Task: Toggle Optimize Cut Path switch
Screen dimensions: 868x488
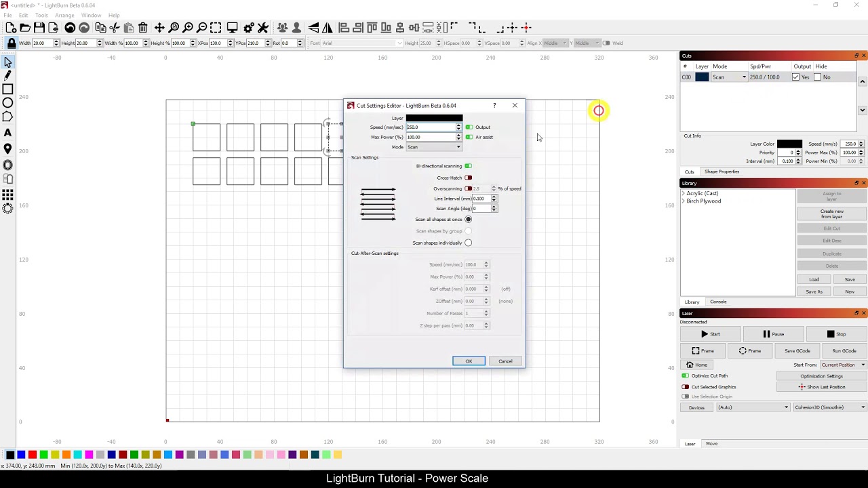Action: click(685, 375)
